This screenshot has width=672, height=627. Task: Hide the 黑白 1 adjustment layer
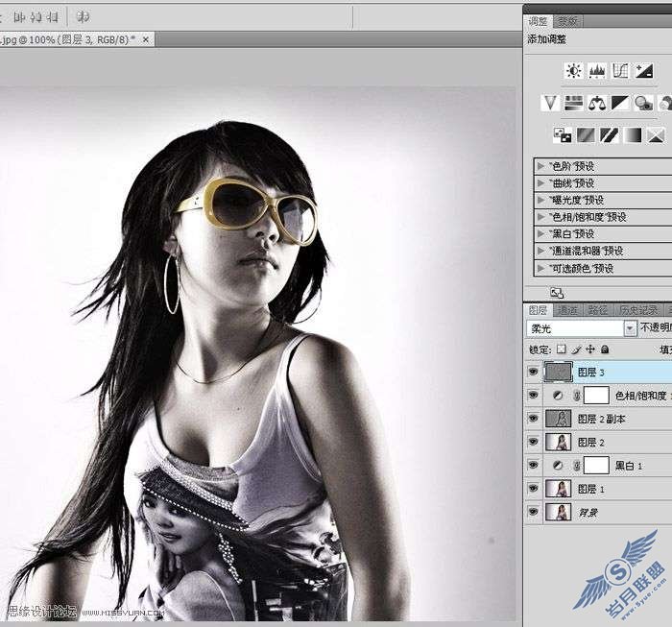pyautogui.click(x=533, y=465)
